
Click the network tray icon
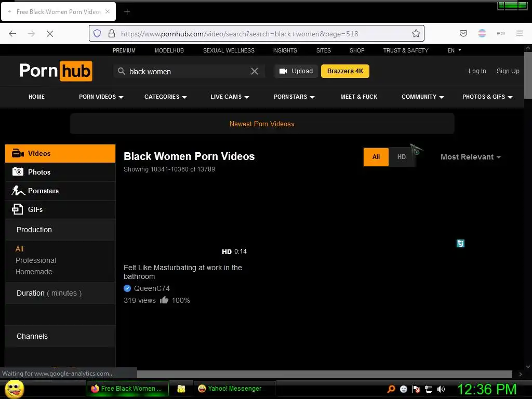[429, 389]
